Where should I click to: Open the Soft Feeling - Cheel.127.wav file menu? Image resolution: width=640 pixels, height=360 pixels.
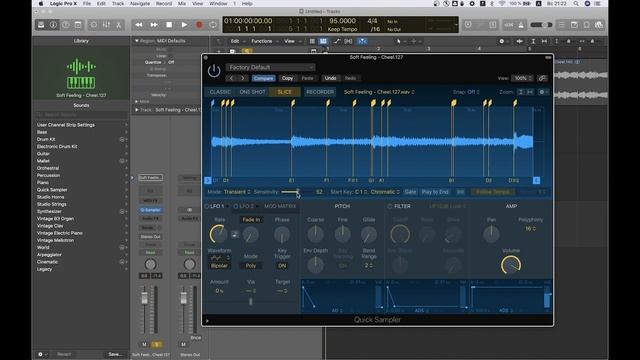[x=379, y=92]
